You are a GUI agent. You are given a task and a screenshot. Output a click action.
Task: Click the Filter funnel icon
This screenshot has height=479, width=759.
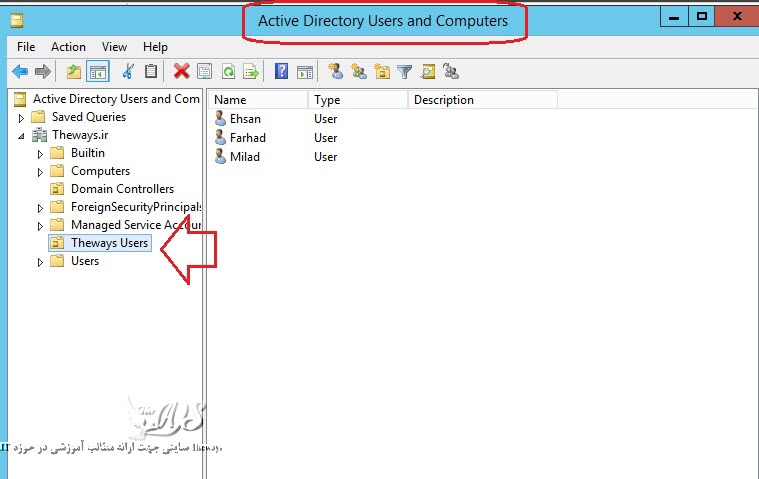[x=405, y=71]
